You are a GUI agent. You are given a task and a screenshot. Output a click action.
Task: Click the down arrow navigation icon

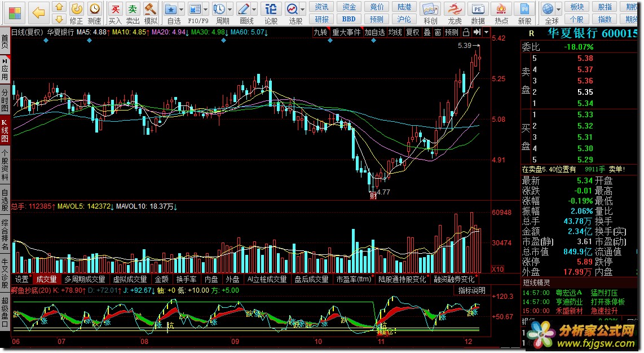59,19
